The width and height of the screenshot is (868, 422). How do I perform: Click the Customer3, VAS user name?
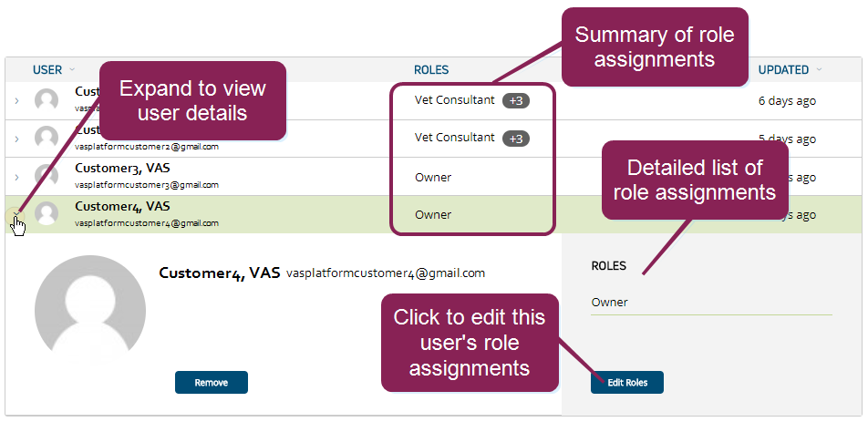point(122,169)
